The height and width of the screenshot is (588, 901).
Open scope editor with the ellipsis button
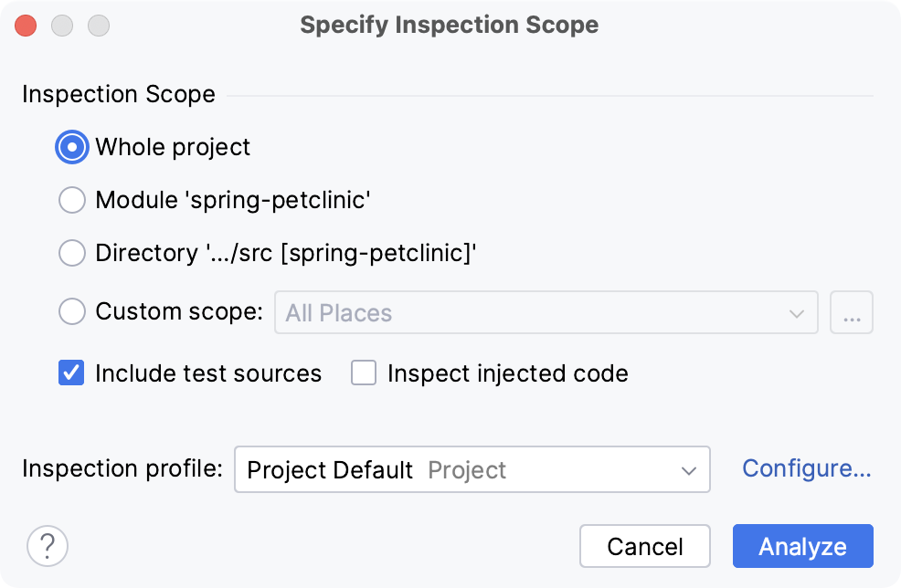click(852, 312)
